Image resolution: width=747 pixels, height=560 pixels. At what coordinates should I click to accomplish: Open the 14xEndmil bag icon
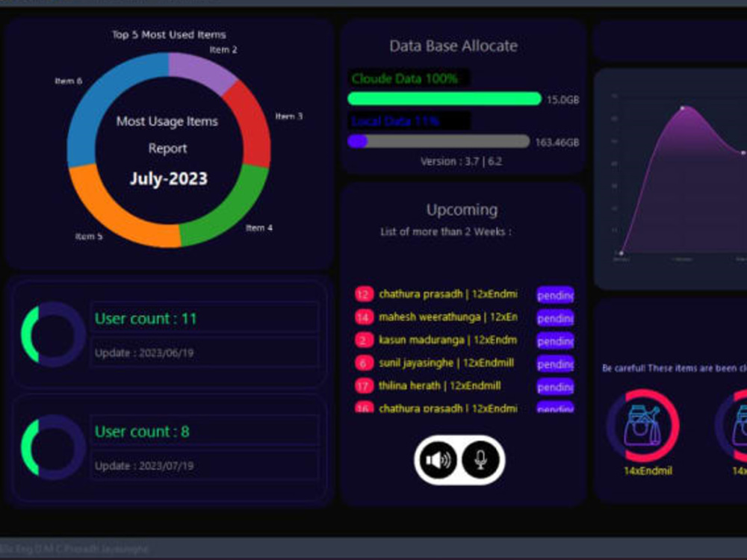(643, 426)
